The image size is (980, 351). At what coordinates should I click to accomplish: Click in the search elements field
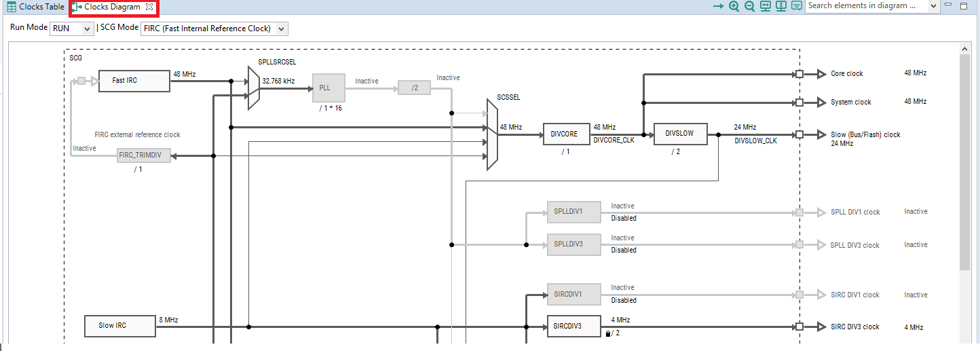click(x=865, y=6)
